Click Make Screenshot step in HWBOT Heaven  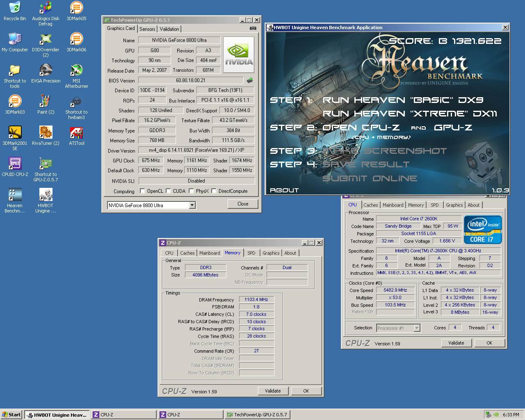point(385,151)
